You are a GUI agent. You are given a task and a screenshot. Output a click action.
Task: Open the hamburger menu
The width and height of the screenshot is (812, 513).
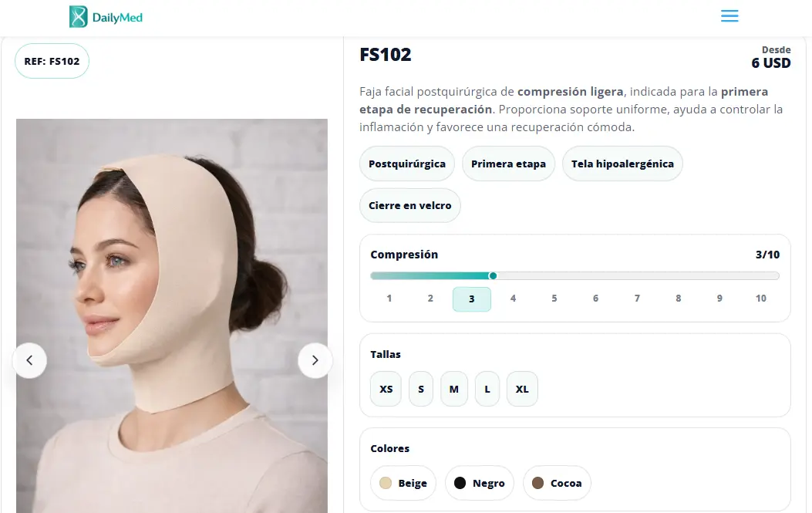coord(729,16)
